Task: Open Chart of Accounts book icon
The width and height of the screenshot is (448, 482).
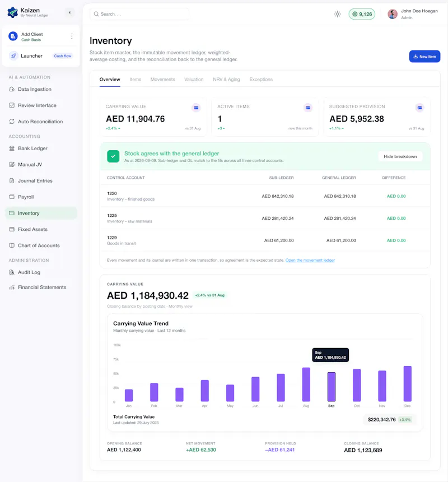Action: pos(12,245)
